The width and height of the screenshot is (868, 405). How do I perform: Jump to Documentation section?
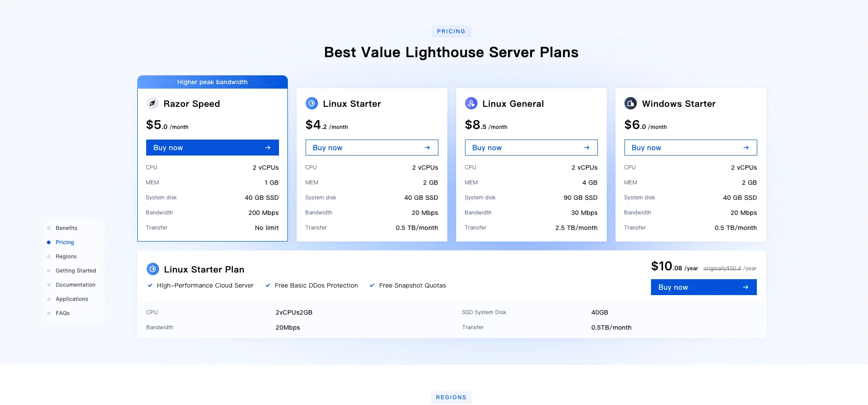coord(75,285)
